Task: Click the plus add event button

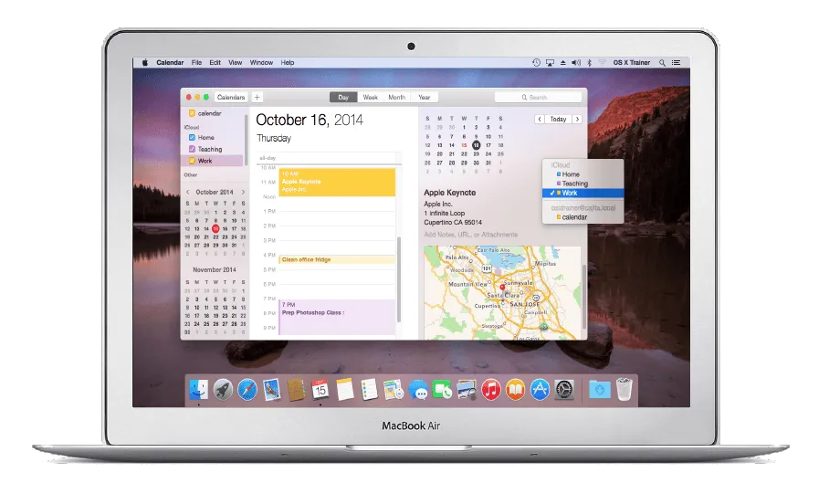Action: [x=257, y=97]
